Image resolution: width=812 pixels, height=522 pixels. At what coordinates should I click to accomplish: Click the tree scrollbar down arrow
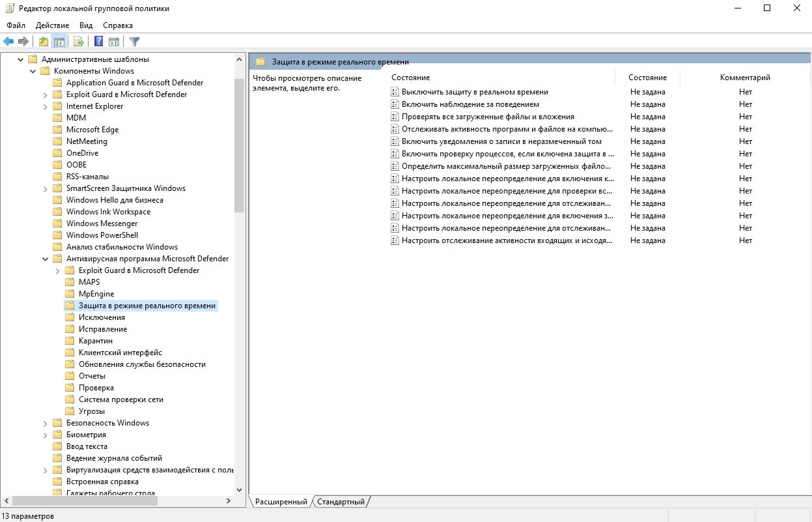tap(239, 489)
